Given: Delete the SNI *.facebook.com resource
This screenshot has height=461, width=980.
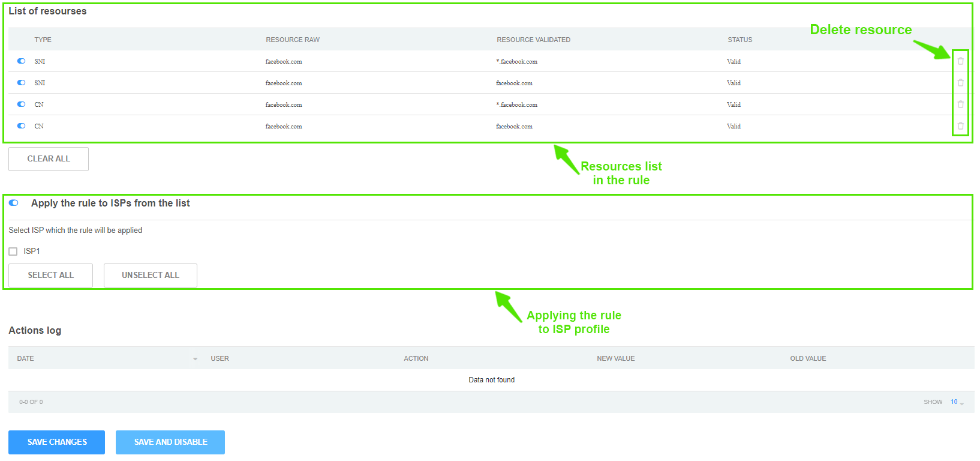Looking at the screenshot, I should click(960, 61).
